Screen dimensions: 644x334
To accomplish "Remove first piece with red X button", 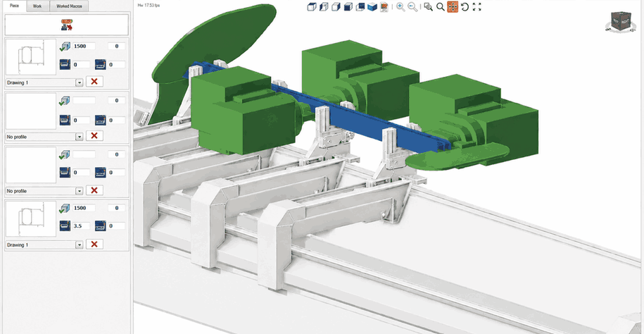I will point(94,82).
